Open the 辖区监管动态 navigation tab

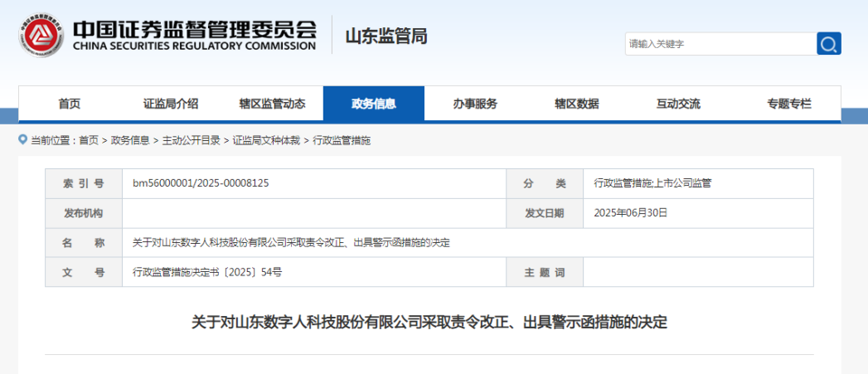272,104
